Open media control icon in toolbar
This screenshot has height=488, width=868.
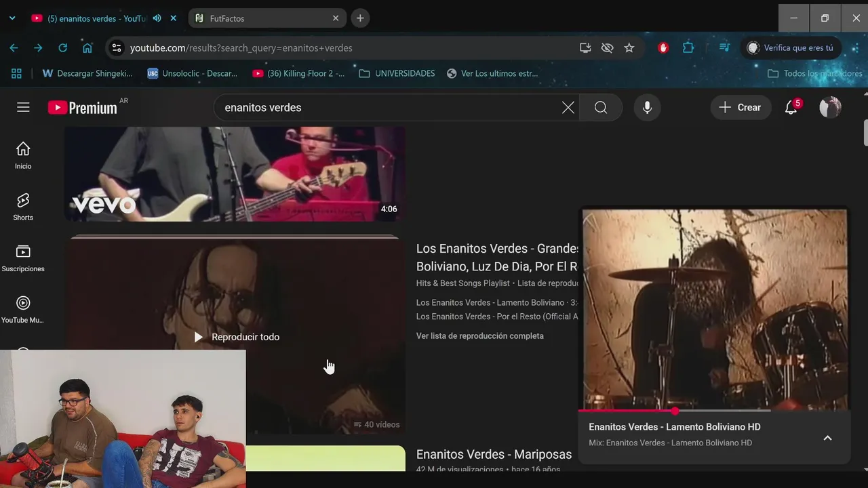724,47
